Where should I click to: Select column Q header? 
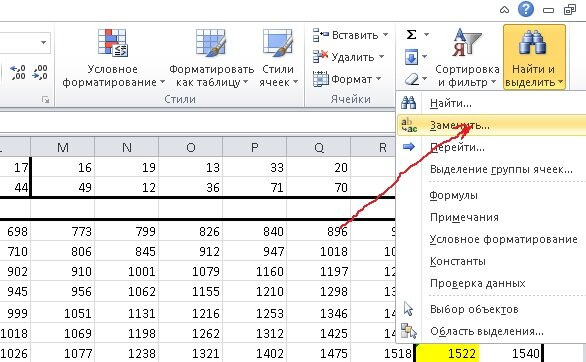319,148
